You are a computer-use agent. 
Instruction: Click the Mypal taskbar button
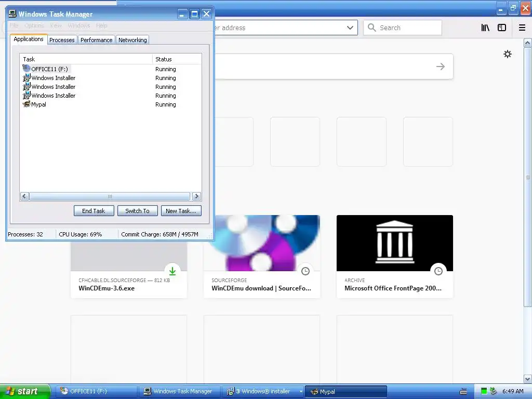click(x=346, y=392)
